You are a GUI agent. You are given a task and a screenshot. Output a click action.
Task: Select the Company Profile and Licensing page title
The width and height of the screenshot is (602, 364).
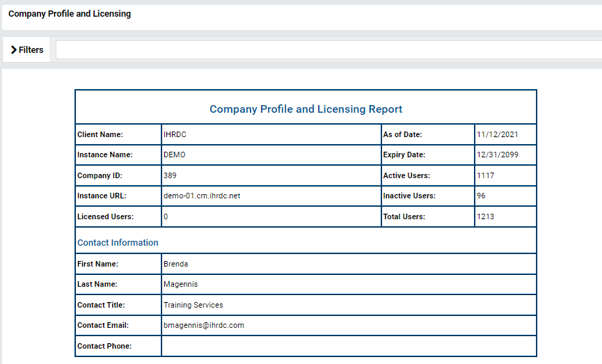tap(70, 14)
